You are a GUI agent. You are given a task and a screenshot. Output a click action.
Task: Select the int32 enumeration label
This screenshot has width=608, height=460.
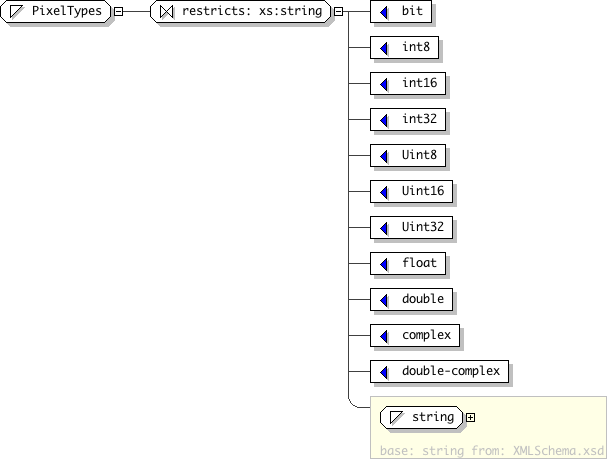419,119
